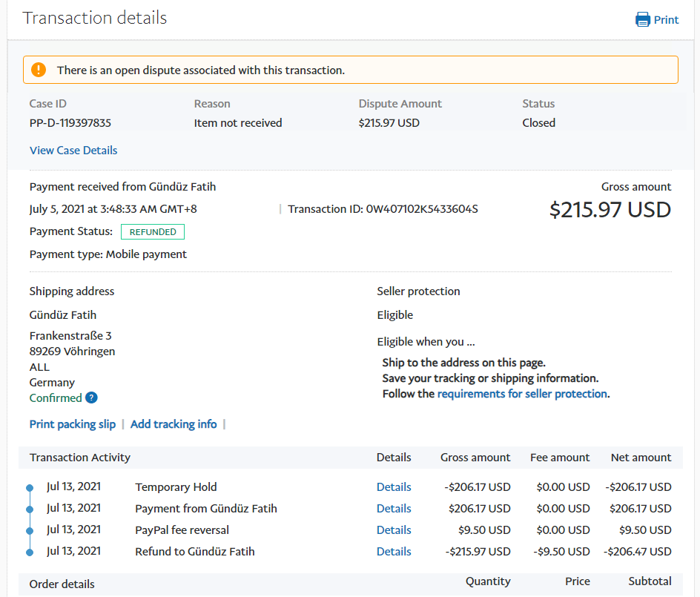The width and height of the screenshot is (700, 597).
Task: Click the orange dispute warning icon
Action: pyautogui.click(x=39, y=70)
